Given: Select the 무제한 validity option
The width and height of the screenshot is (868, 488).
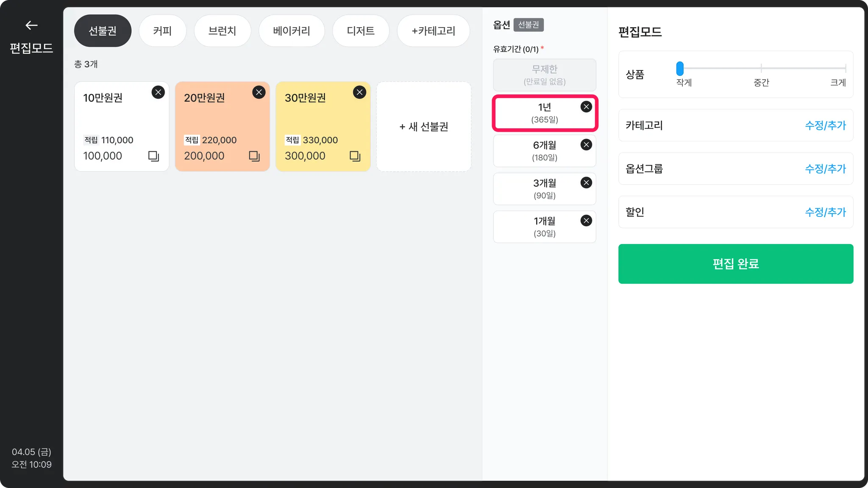Looking at the screenshot, I should coord(545,75).
